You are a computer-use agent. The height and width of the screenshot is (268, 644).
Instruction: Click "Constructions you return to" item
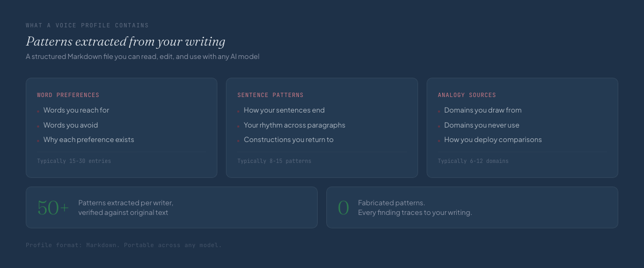(288, 140)
